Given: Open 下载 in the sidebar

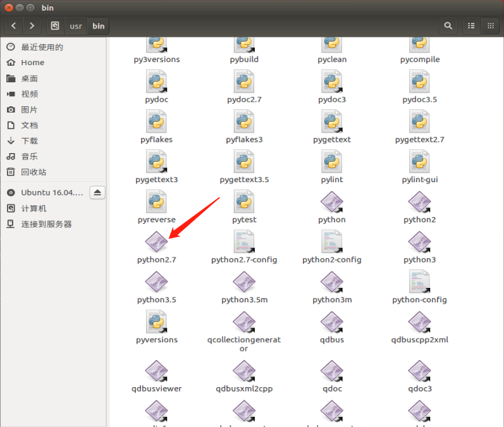Looking at the screenshot, I should coord(53,141).
